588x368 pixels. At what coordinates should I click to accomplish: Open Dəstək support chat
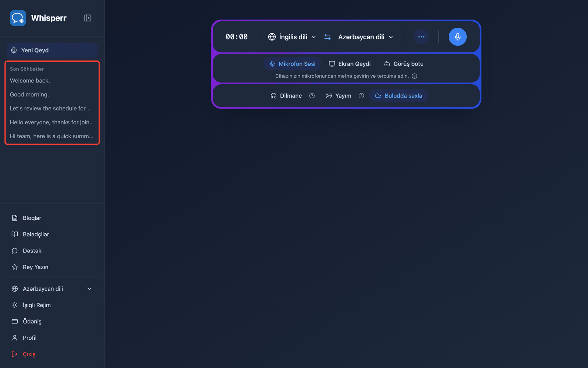pyautogui.click(x=52, y=251)
